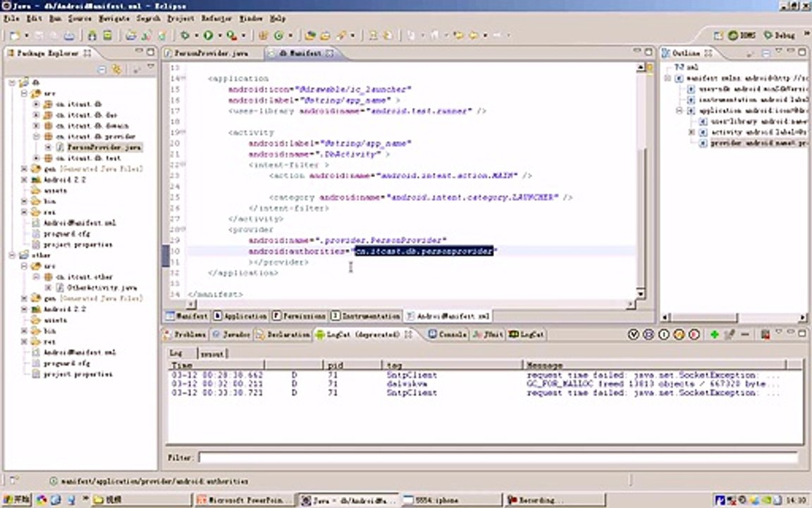
Task: Click the Edit Filter pencil icon in LogCat
Action: click(x=730, y=334)
